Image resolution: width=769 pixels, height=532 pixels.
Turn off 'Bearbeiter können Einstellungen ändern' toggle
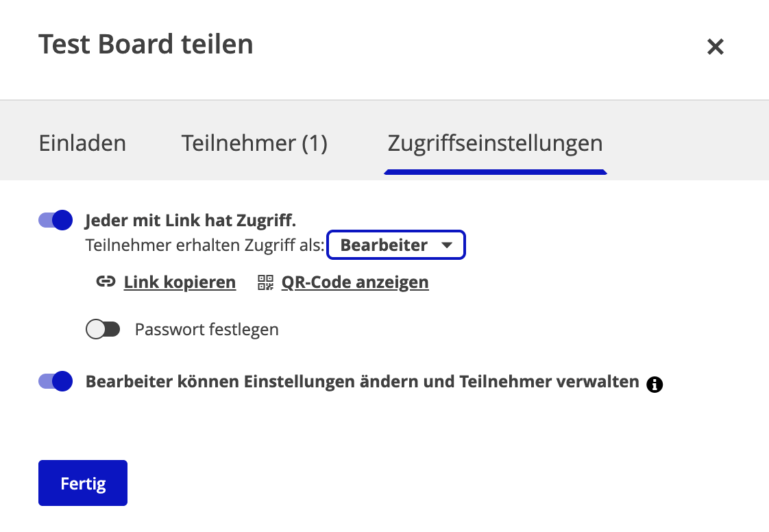click(55, 381)
